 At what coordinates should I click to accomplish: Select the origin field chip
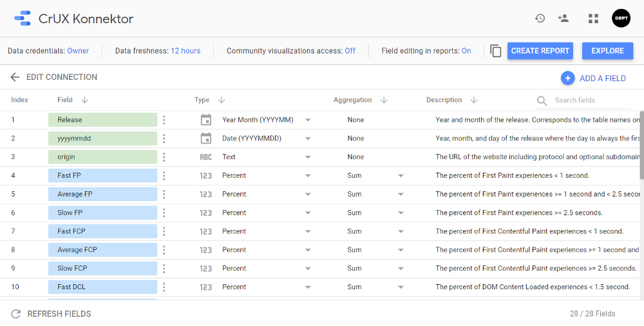[102, 157]
